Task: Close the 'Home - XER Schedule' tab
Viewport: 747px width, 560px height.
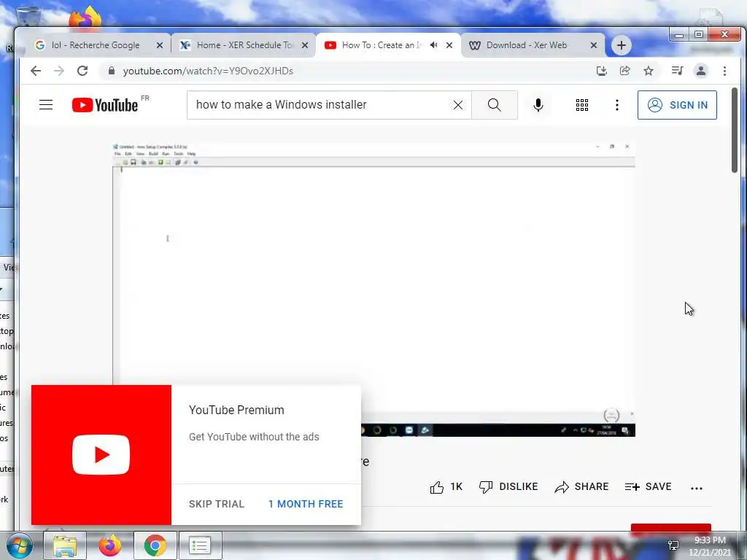Action: tap(305, 45)
